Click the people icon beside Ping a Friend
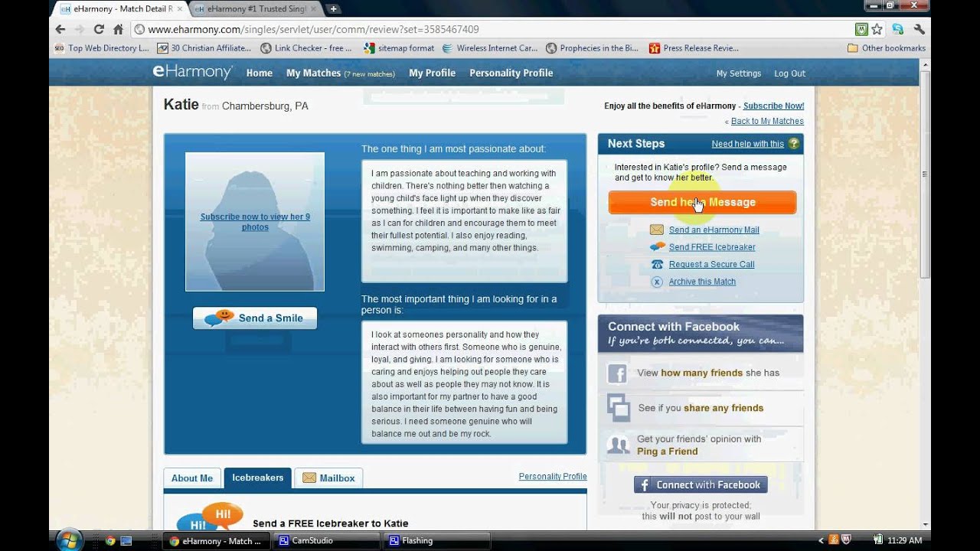Image resolution: width=980 pixels, height=551 pixels. point(618,445)
